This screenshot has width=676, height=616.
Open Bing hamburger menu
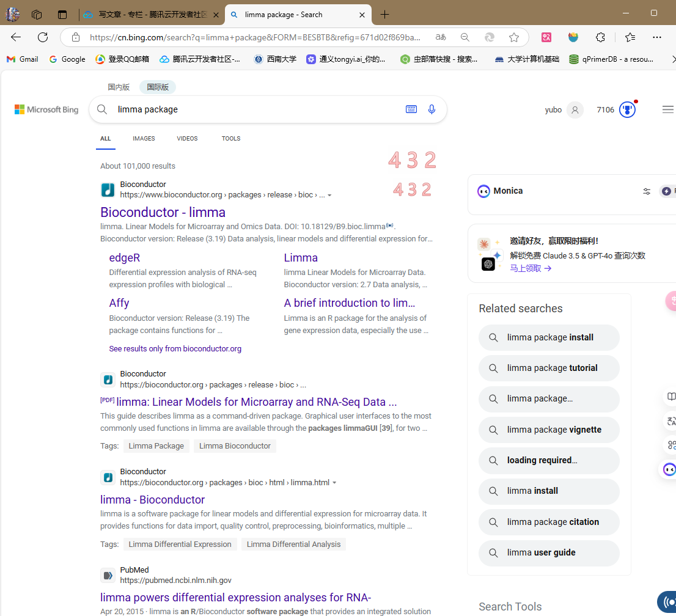(668, 110)
